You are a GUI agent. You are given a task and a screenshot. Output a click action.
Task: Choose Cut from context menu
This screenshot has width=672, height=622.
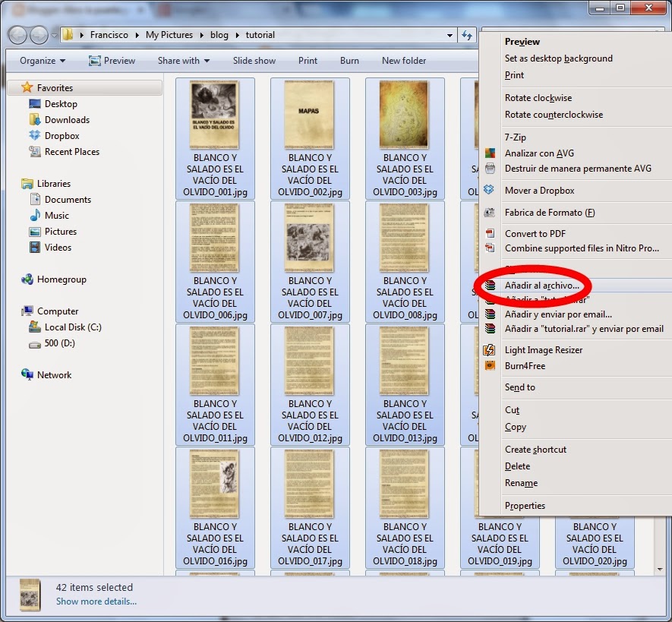(x=512, y=410)
